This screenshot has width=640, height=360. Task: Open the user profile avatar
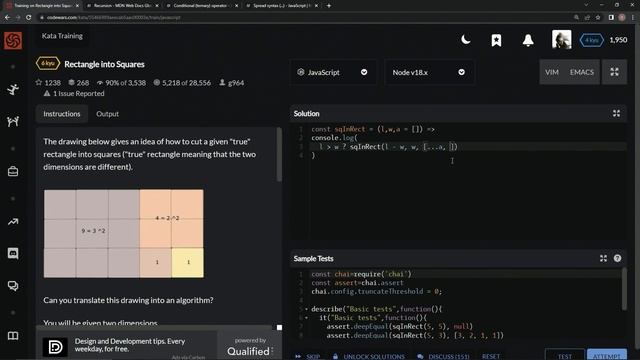(x=562, y=40)
